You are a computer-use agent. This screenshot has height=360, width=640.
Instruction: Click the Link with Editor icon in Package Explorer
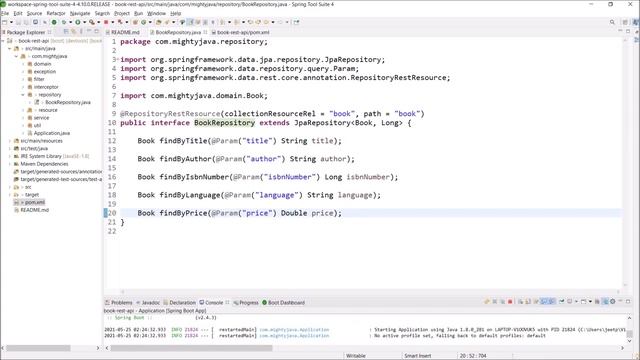point(74,32)
